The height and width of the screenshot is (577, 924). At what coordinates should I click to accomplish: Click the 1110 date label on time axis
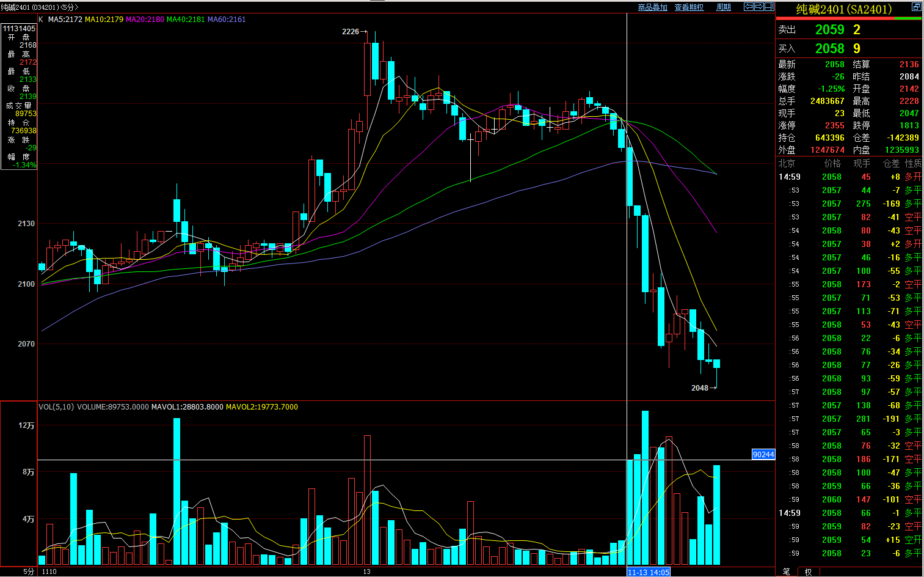coord(49,572)
